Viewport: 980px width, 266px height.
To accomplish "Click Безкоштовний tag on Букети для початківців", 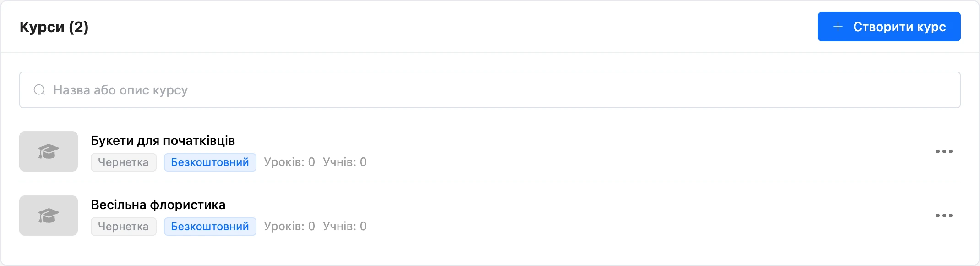I will (x=210, y=162).
